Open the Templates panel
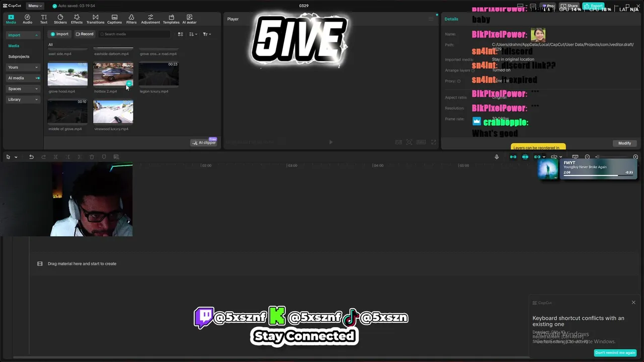 tap(171, 19)
